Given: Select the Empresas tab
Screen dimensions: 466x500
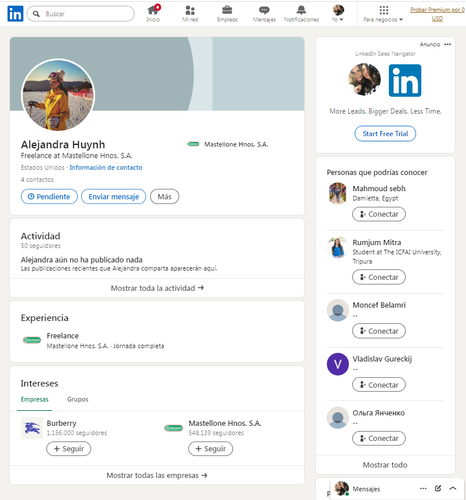Looking at the screenshot, I should [x=34, y=399].
